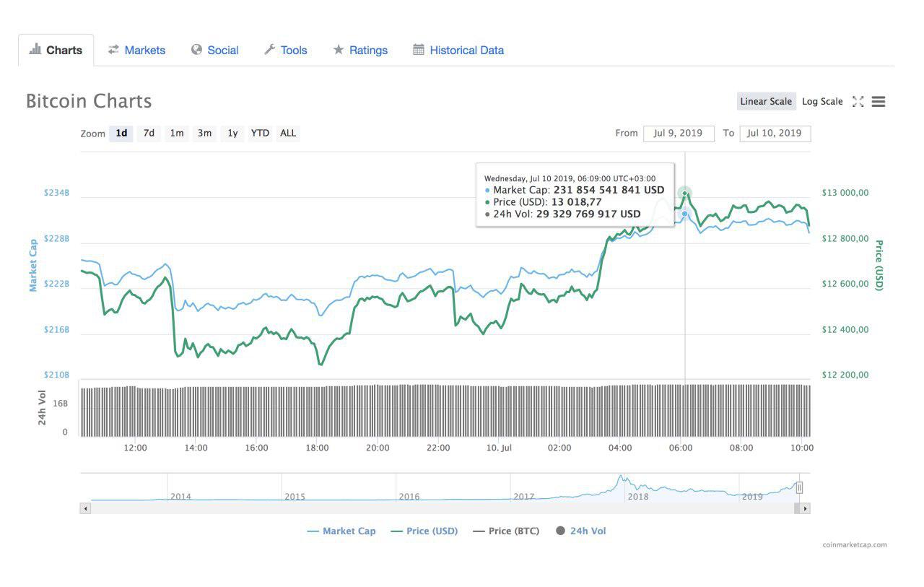Click the coinmarketcap.com credit link

854,545
